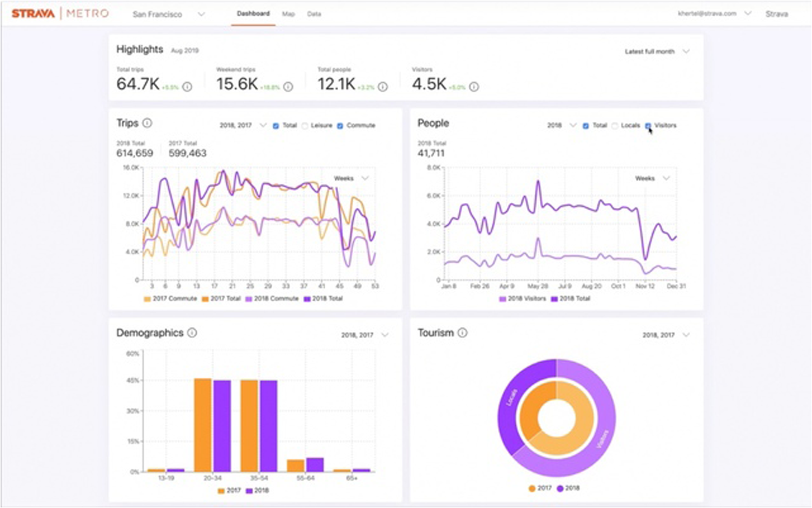Enable the Locals checkbox in People panel
812x508 pixels.
(615, 126)
